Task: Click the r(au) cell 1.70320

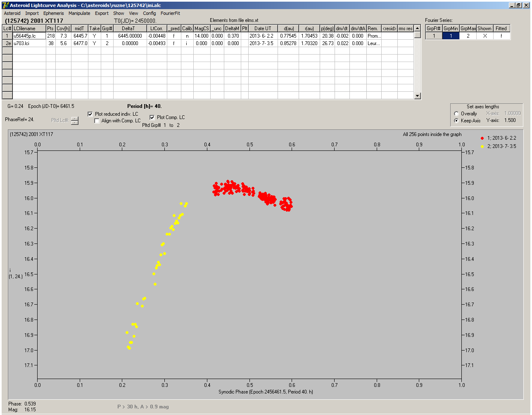Action: click(x=309, y=43)
